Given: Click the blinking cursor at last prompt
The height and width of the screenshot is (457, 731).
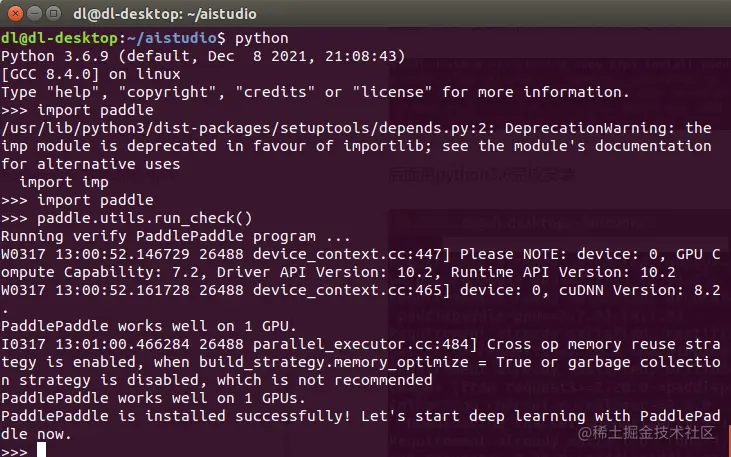Looking at the screenshot, I should pyautogui.click(x=41, y=450).
